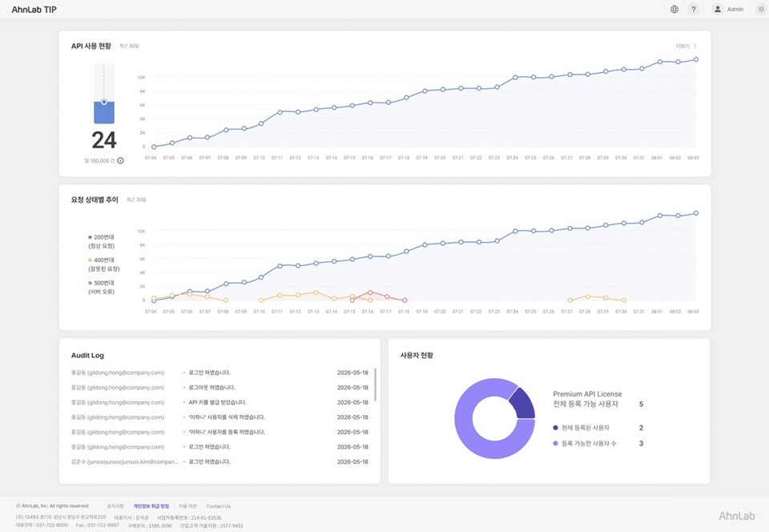Image resolution: width=769 pixels, height=532 pixels.
Task: Click the AhnLab TIP logo
Action: click(34, 10)
